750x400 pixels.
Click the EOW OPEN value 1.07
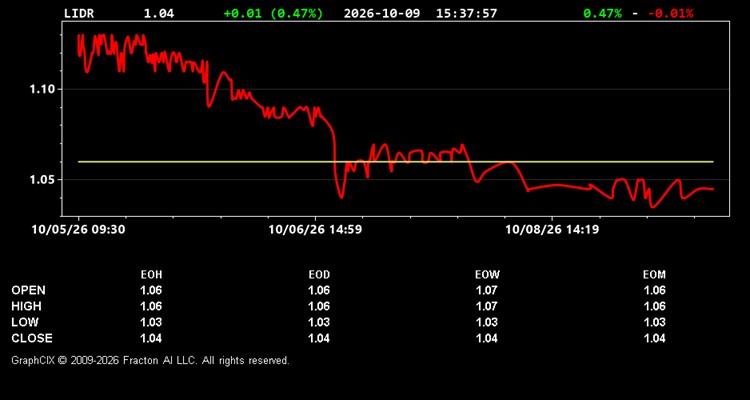click(486, 290)
